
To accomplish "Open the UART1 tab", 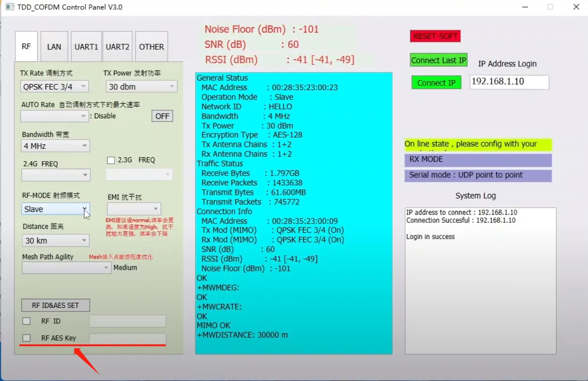I will (86, 46).
